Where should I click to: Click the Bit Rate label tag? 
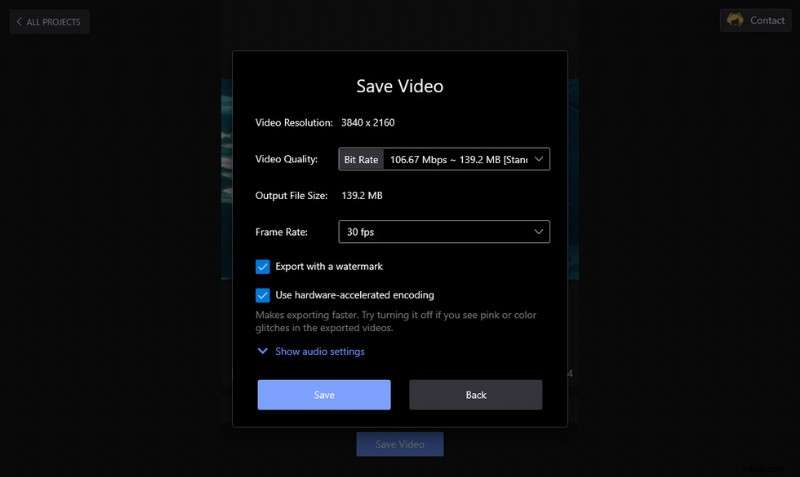point(361,159)
